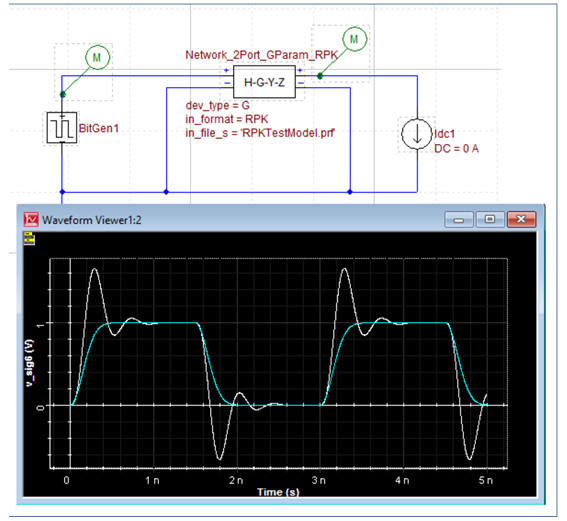Minimize the Waveform Viewer window
The width and height of the screenshot is (567, 521).
coord(459,219)
